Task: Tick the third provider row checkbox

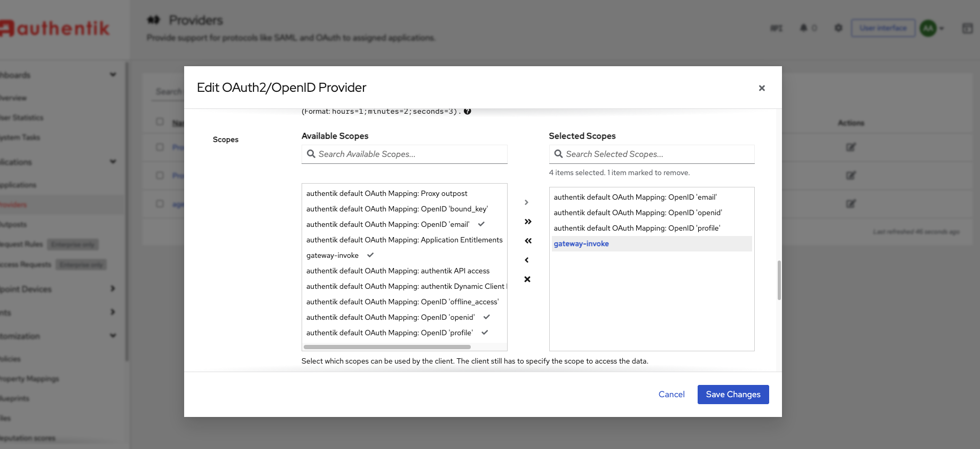Action: pos(160,203)
